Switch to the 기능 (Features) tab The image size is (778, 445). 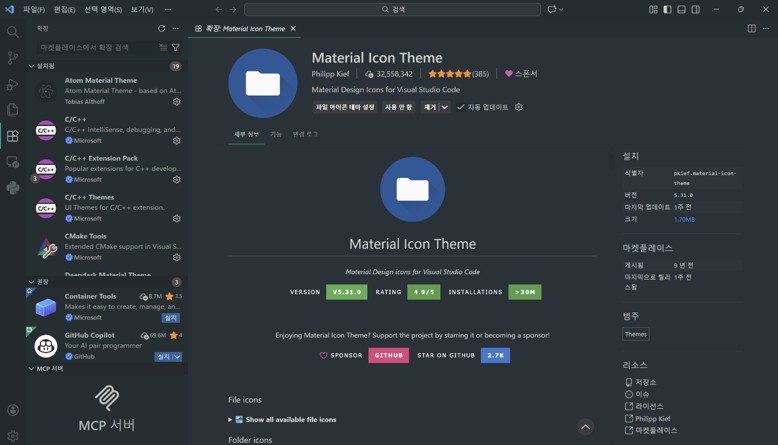pyautogui.click(x=276, y=134)
